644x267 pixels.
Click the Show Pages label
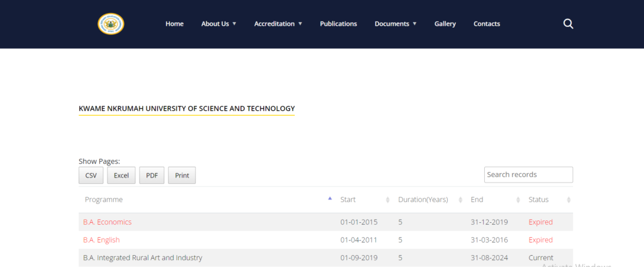(99, 162)
